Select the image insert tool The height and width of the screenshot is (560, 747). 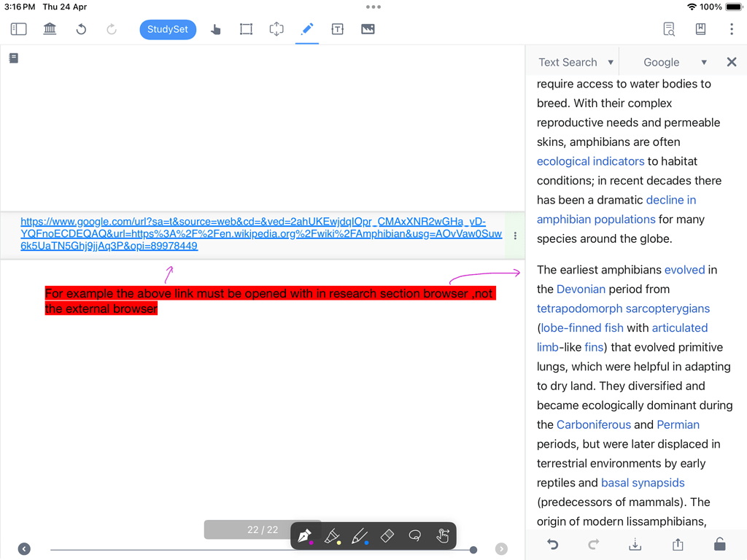pyautogui.click(x=368, y=29)
